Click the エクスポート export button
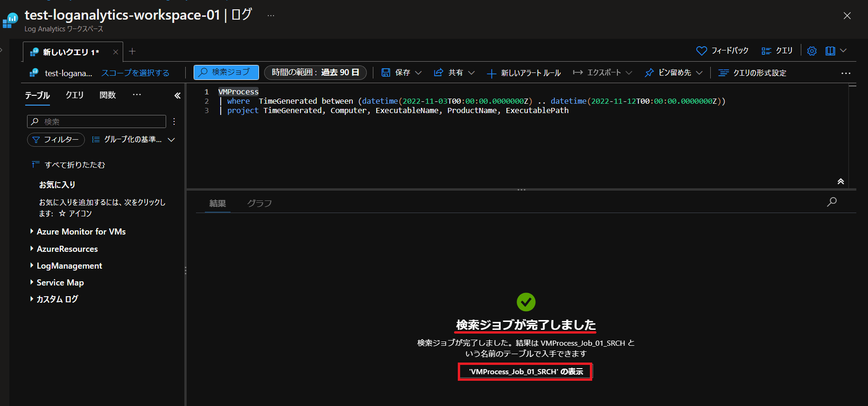 [597, 72]
